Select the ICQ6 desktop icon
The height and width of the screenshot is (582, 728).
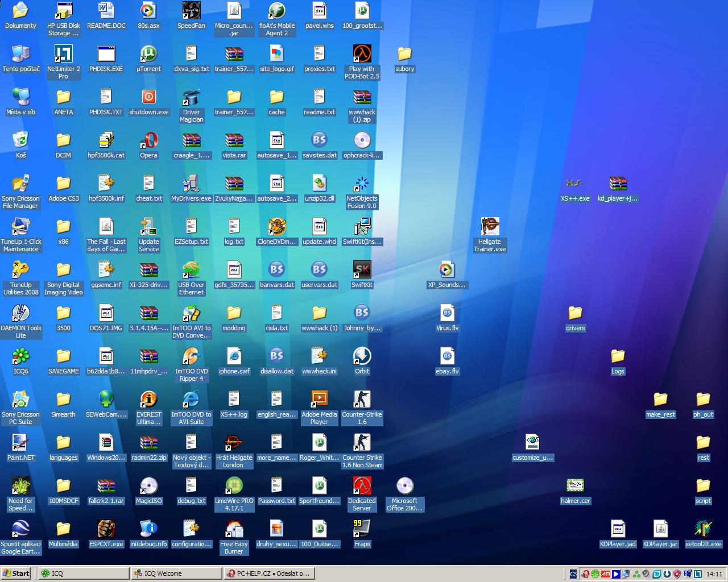20,357
